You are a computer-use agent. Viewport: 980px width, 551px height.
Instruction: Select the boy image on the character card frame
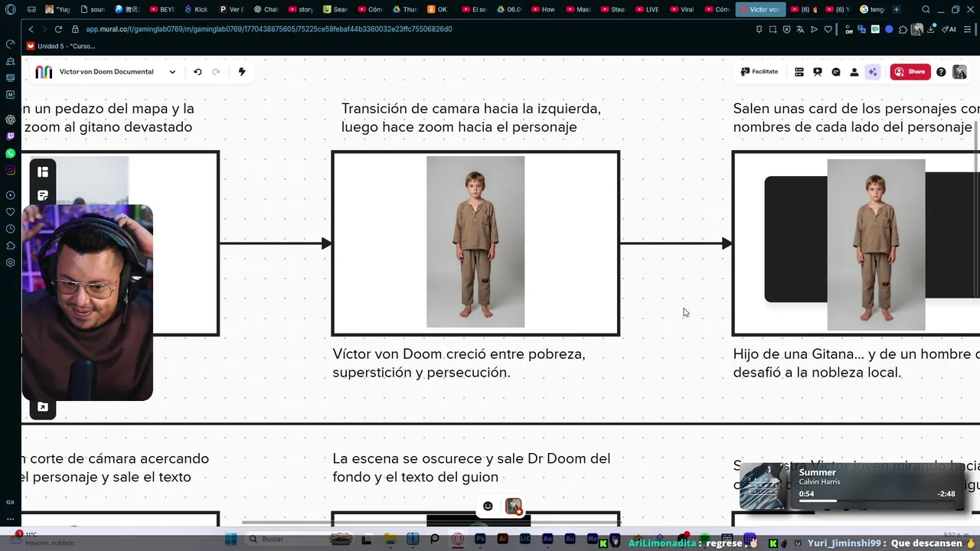[x=876, y=245]
